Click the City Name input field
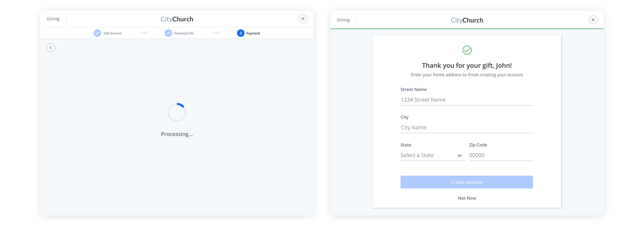 467,127
